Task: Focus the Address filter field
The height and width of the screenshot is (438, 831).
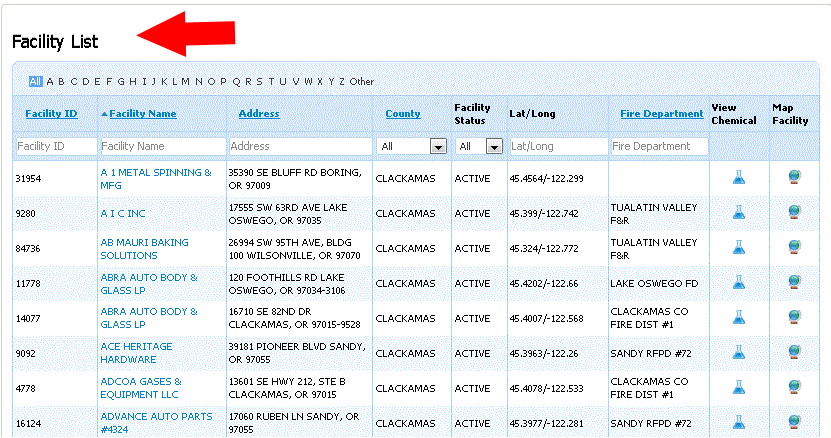Action: pos(300,146)
